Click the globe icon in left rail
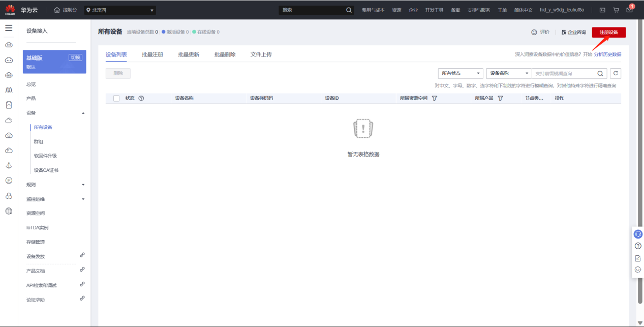 pos(9,211)
